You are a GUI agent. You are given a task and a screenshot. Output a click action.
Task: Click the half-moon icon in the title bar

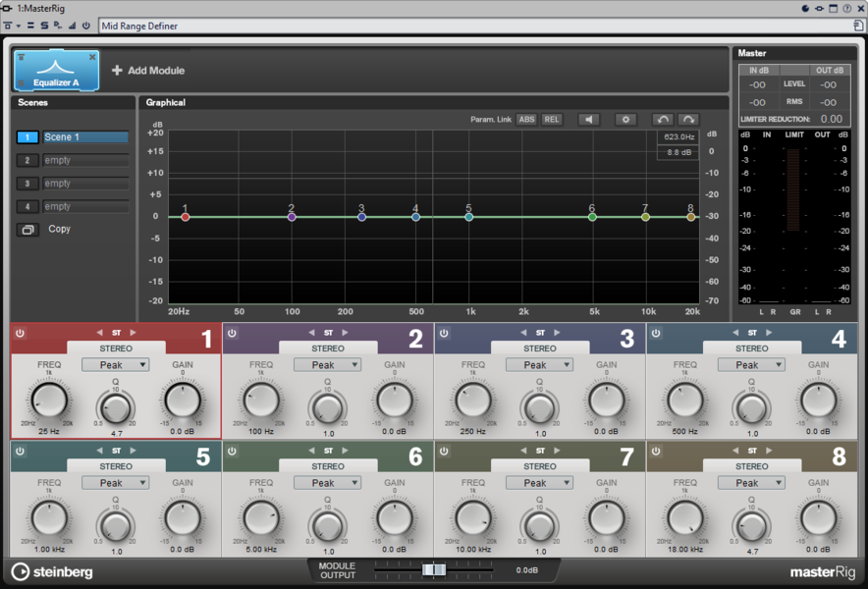[805, 8]
